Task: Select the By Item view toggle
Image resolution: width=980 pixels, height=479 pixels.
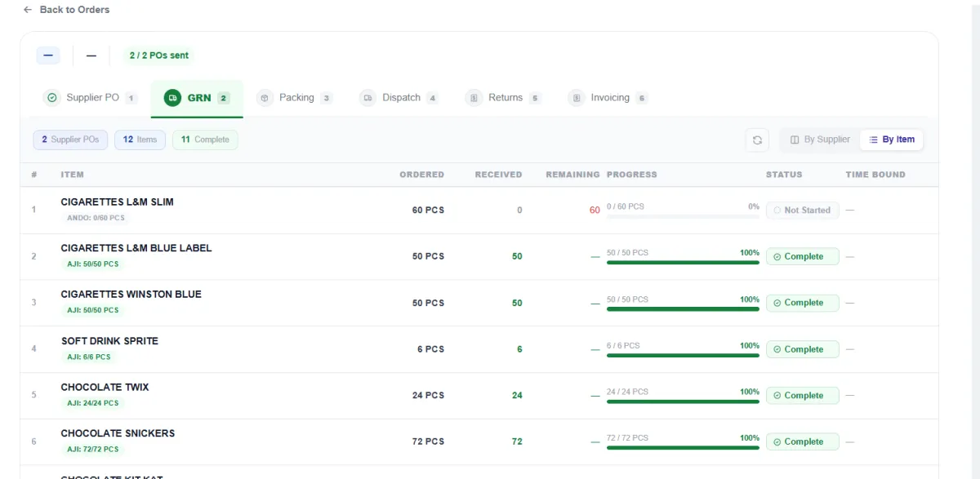Action: click(891, 140)
